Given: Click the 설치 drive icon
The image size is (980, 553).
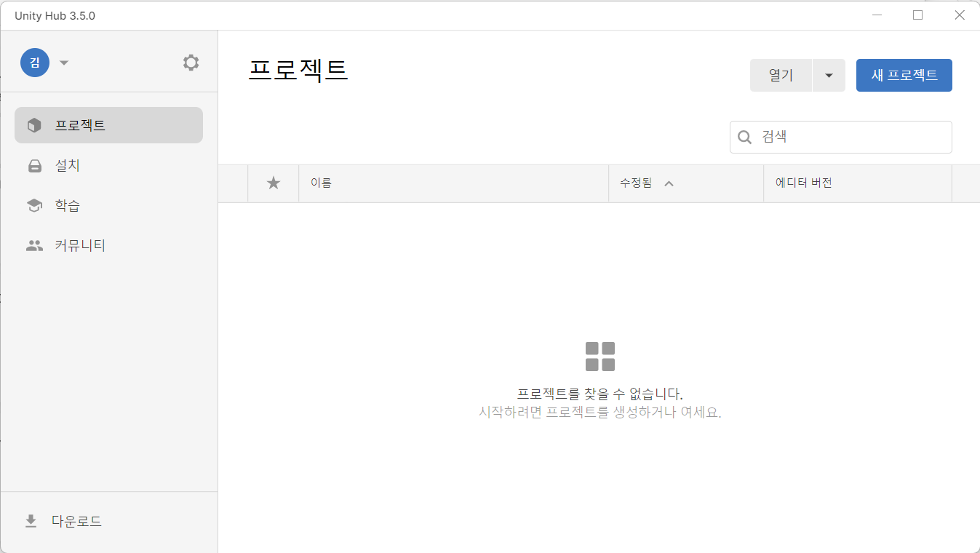Looking at the screenshot, I should [34, 166].
